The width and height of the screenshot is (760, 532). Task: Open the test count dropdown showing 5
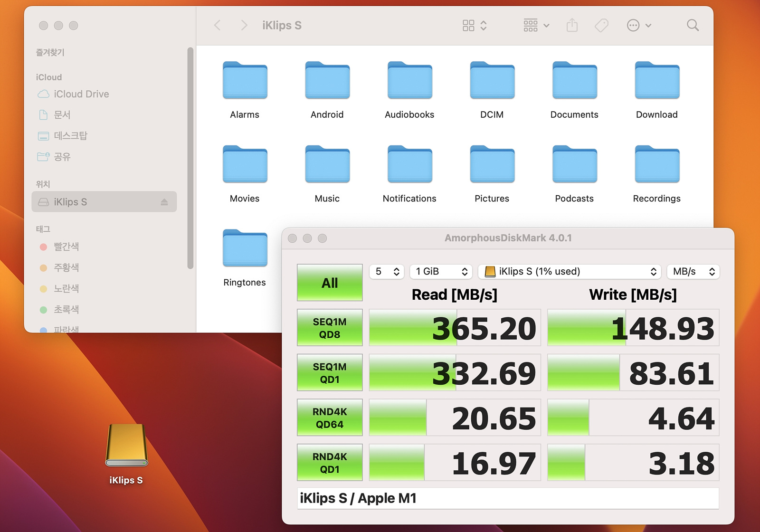pyautogui.click(x=387, y=272)
